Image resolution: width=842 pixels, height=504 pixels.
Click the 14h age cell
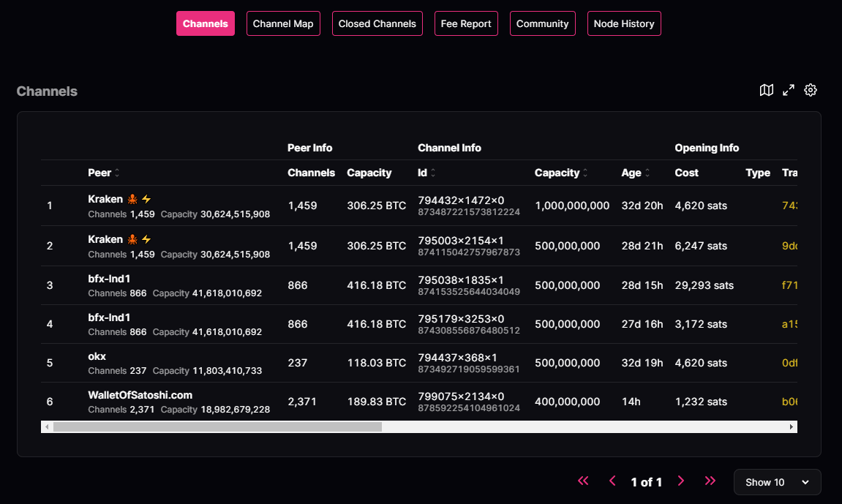pos(631,402)
